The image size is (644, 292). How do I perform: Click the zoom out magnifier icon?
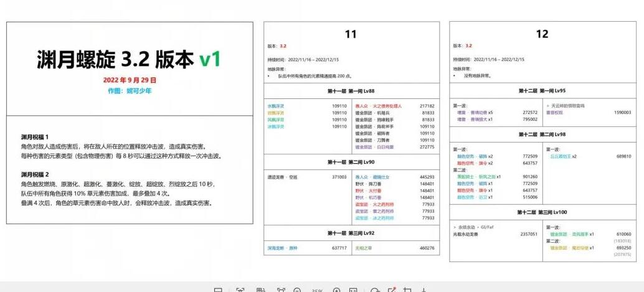297,291
